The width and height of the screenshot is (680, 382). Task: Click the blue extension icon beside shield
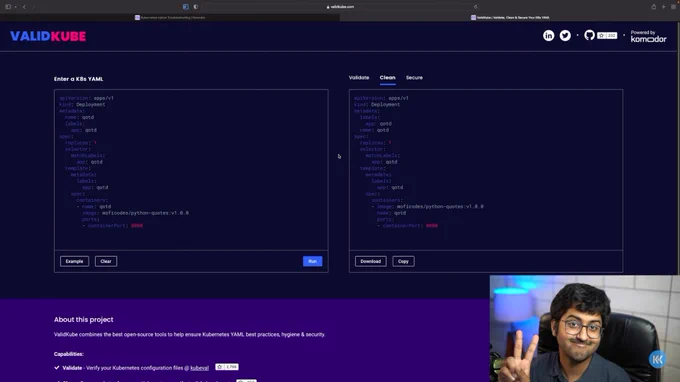point(186,7)
